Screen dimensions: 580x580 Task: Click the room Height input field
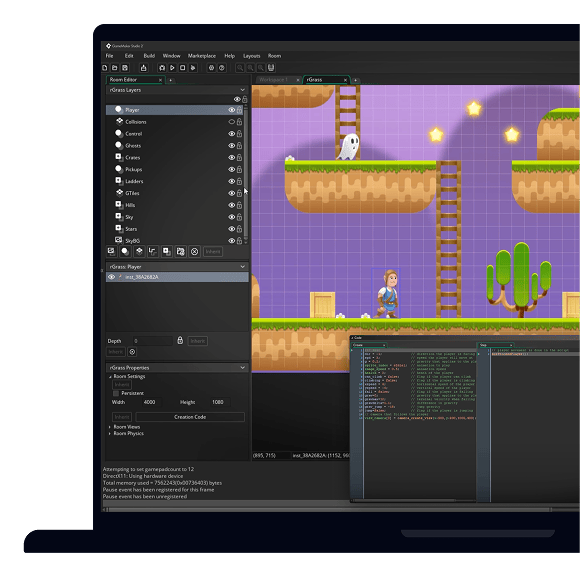(220, 402)
